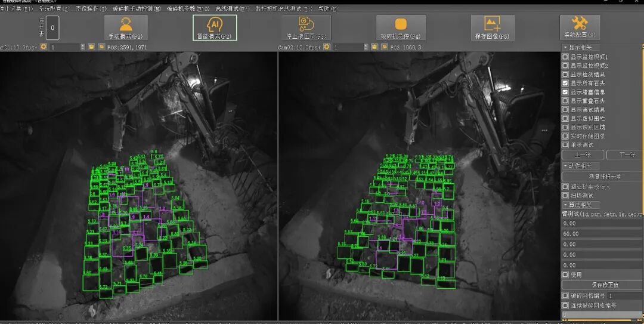Toggle checkbox below the action section button
This screenshot has width=644, height=324.
click(565, 187)
